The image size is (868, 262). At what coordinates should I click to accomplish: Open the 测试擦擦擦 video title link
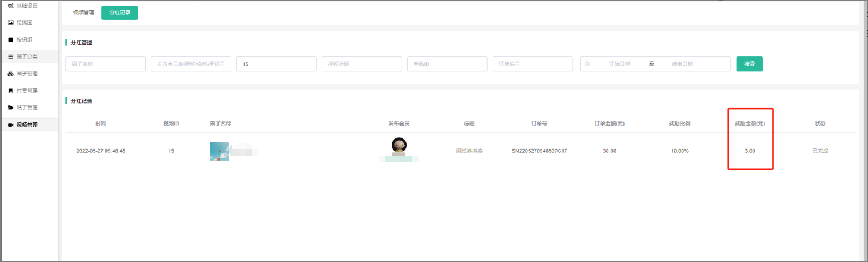(x=469, y=151)
